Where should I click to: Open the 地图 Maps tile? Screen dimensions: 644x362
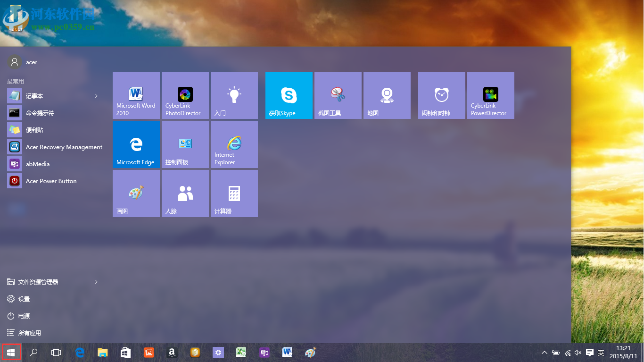tap(387, 95)
